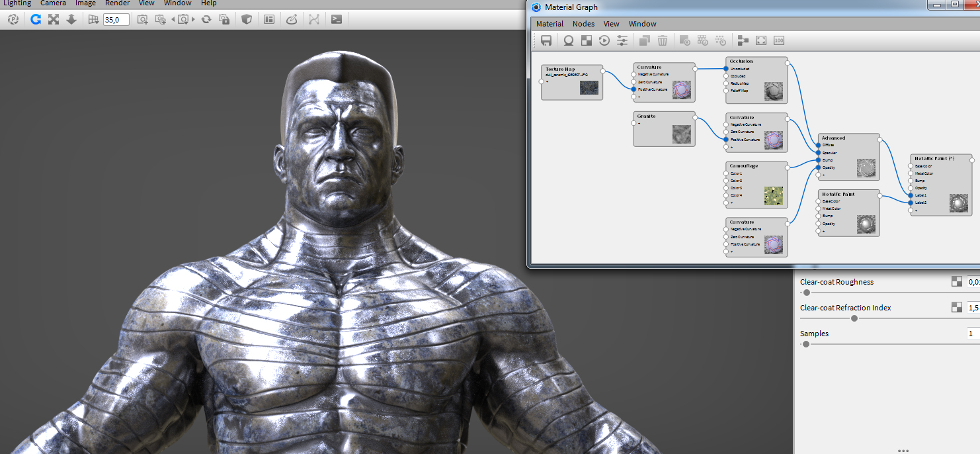Open Material Graph's View menu
Image resolution: width=980 pixels, height=454 pixels.
point(612,24)
